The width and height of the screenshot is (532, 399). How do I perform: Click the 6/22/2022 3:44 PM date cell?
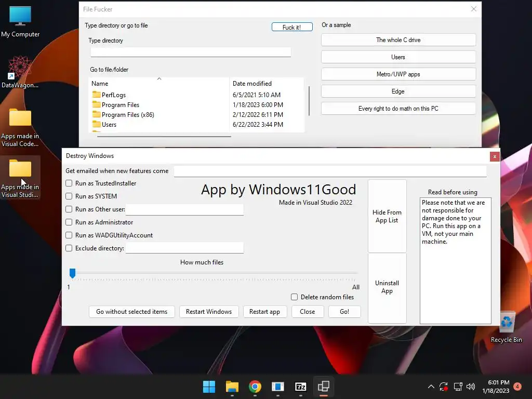pos(258,124)
